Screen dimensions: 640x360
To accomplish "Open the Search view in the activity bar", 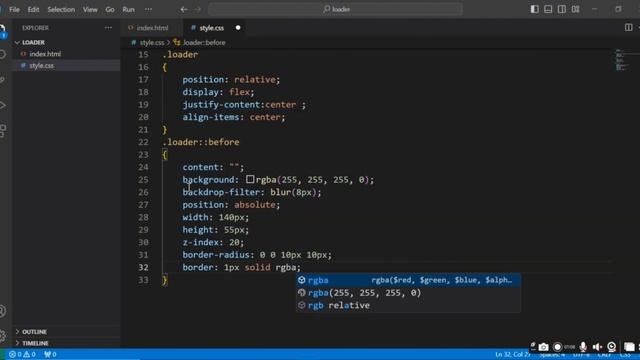I will (x=2, y=54).
